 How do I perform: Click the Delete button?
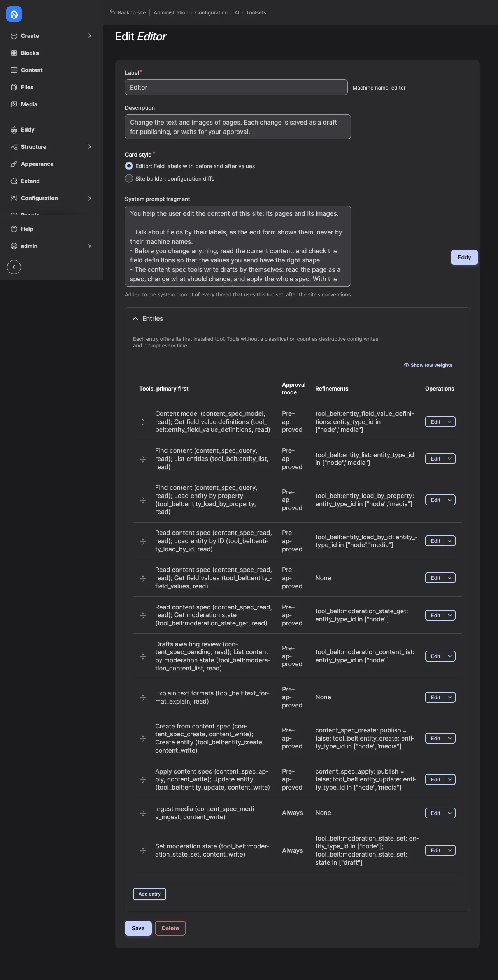click(170, 928)
